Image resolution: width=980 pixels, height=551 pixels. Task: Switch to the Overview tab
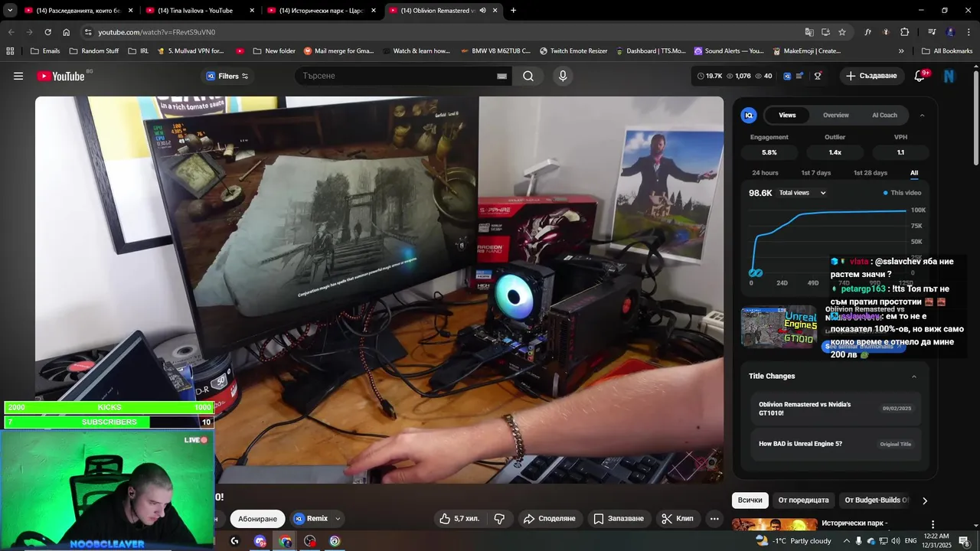(x=836, y=116)
